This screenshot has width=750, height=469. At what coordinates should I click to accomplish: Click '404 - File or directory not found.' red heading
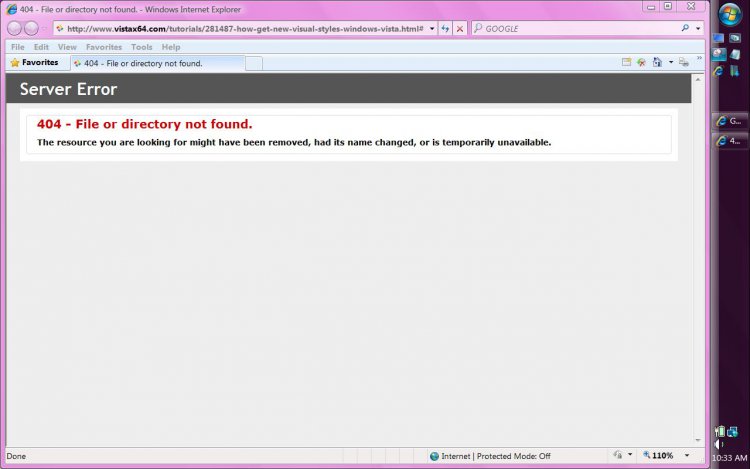144,124
